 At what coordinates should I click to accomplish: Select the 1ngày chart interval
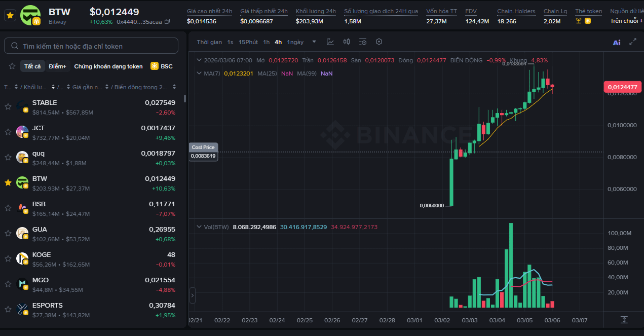tap(295, 42)
